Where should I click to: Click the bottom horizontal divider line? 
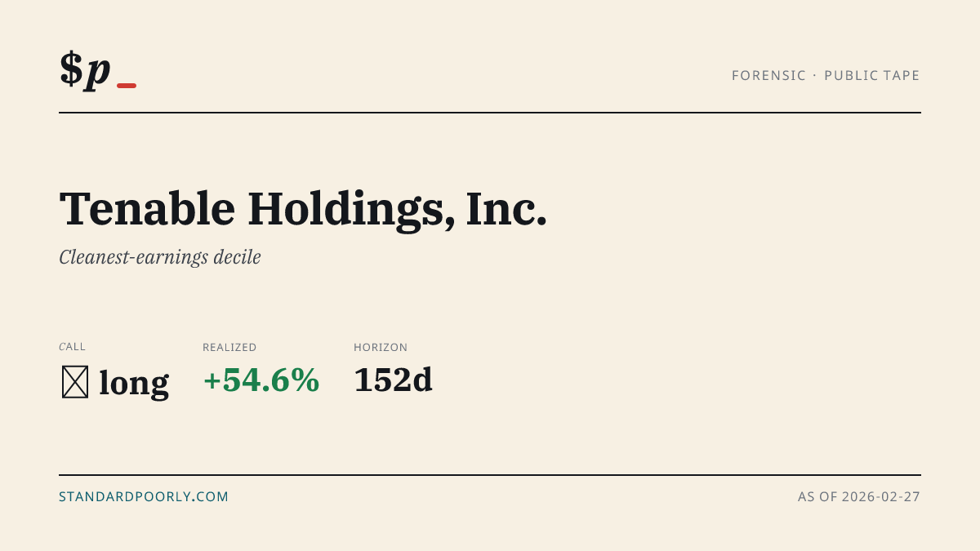tap(490, 474)
